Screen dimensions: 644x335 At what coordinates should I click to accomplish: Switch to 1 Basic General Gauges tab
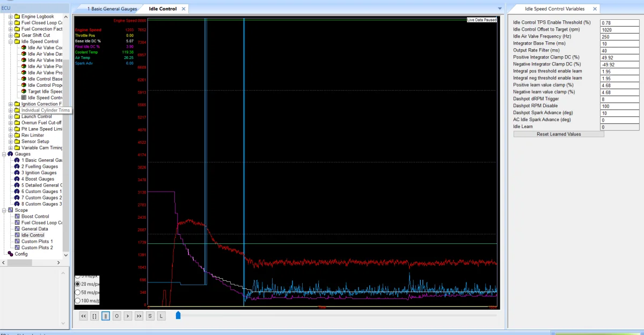[x=112, y=9]
